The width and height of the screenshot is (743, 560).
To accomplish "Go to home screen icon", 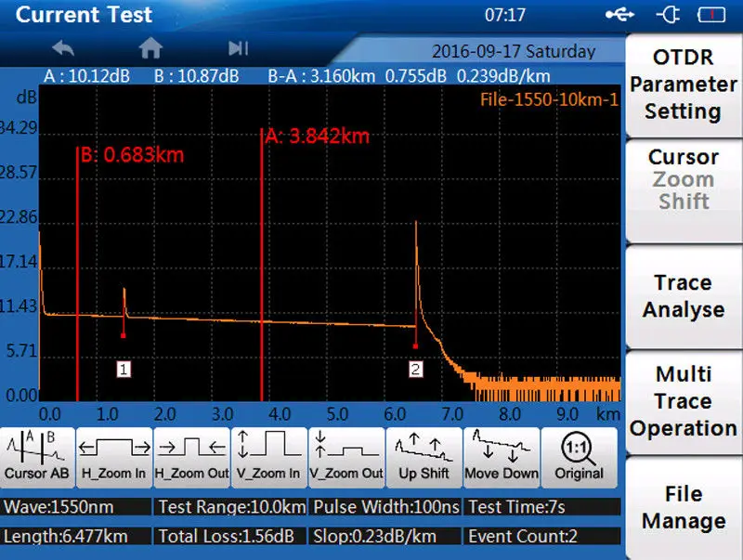I will pos(150,48).
